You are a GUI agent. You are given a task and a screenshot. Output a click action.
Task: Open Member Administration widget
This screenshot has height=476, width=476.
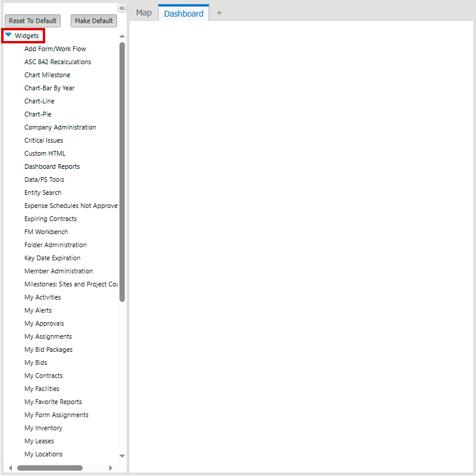59,271
